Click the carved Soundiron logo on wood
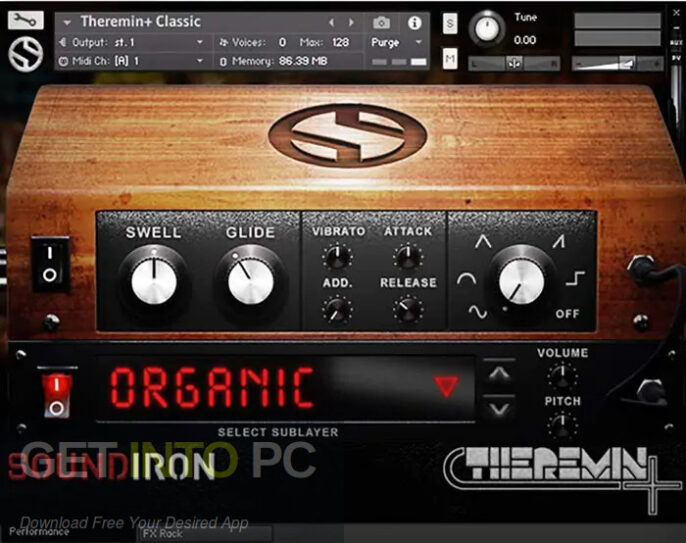 coord(348,135)
